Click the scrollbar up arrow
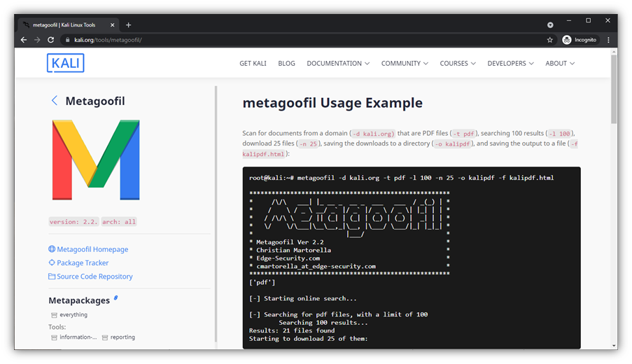 (614, 51)
